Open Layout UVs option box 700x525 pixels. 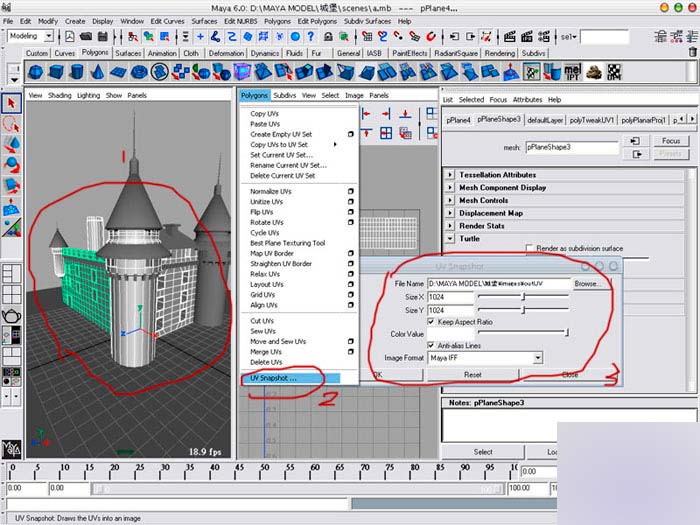(350, 284)
